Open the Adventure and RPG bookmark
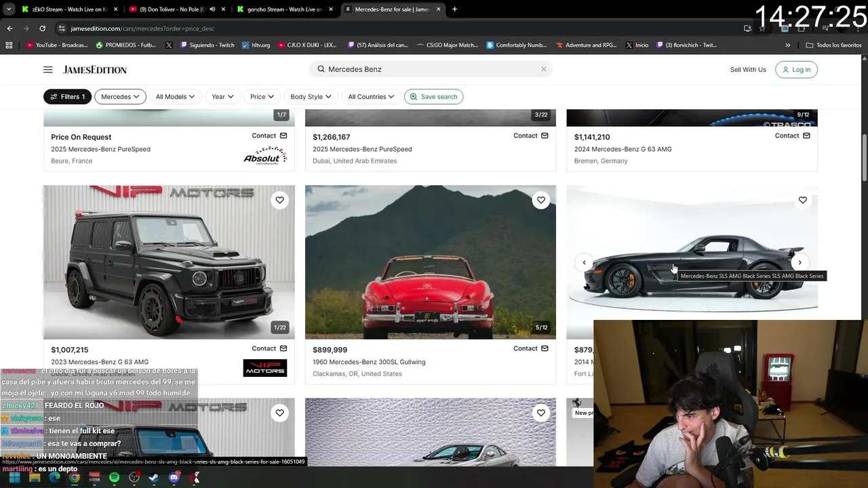 coord(587,45)
